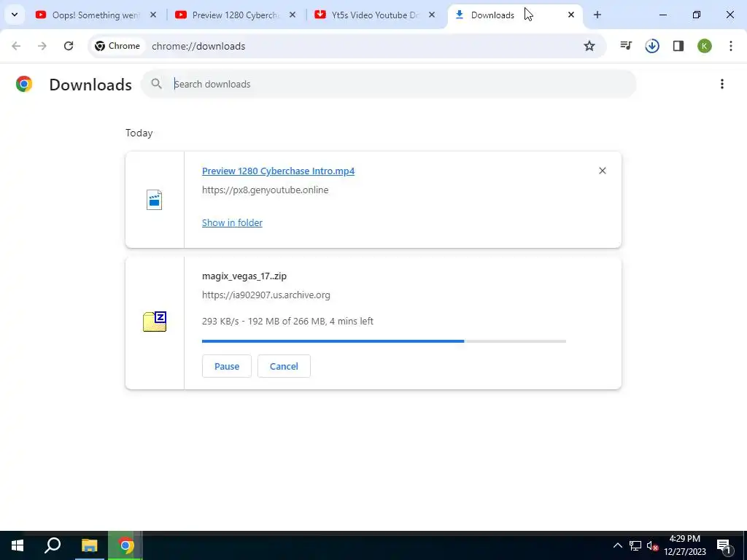Open the profile K avatar
Screen dimensions: 747x560
[705, 46]
